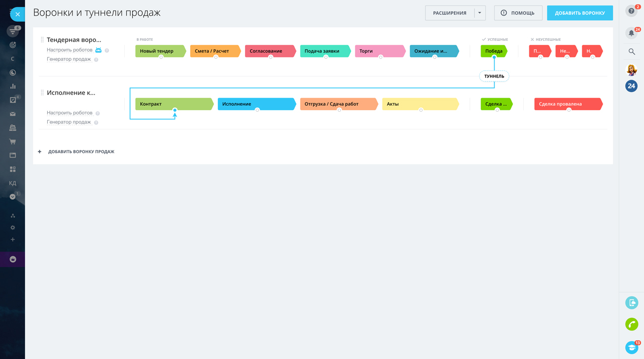
Task: Close the slider with the blue X button
Action: click(17, 14)
